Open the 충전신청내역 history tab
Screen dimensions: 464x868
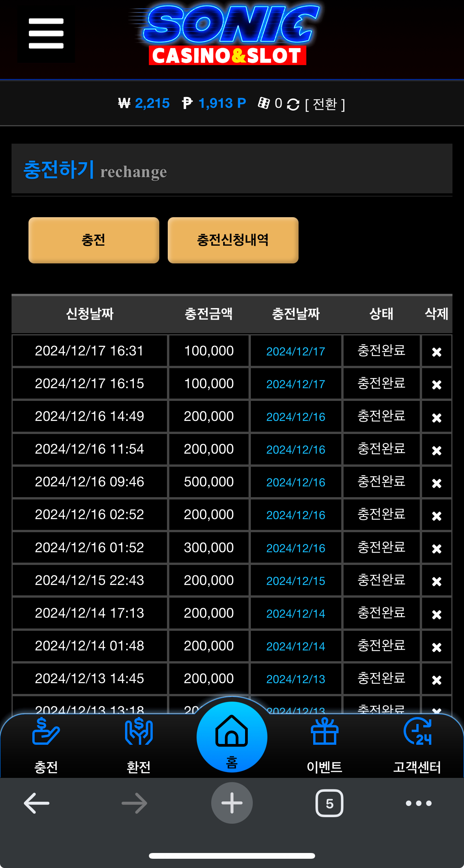233,240
